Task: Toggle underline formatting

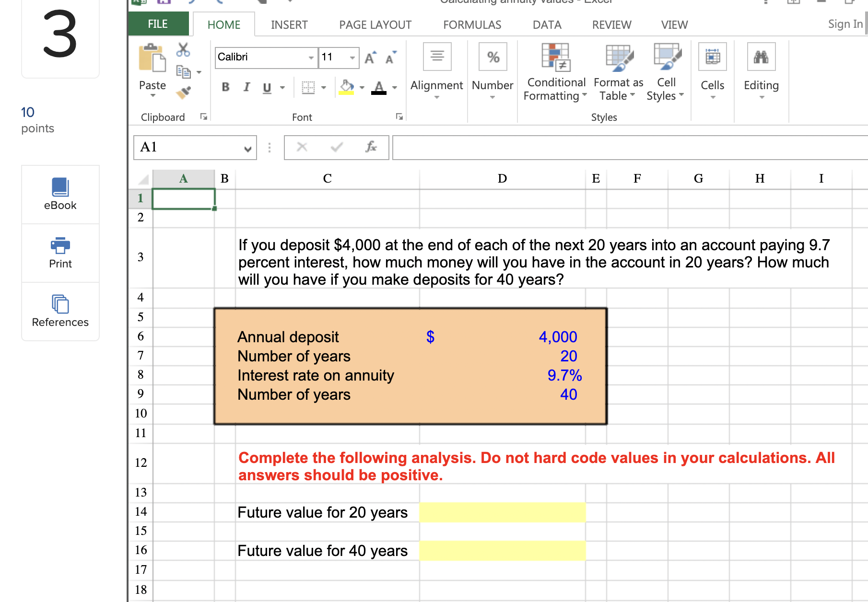Action: (x=267, y=87)
